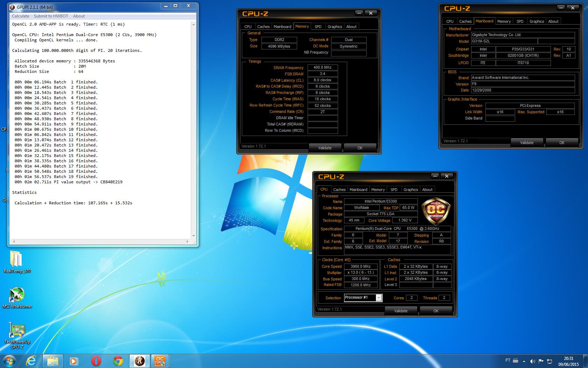This screenshot has height=368, width=588.
Task: Switch to CPU tab in Mainboard window
Action: (x=450, y=21)
